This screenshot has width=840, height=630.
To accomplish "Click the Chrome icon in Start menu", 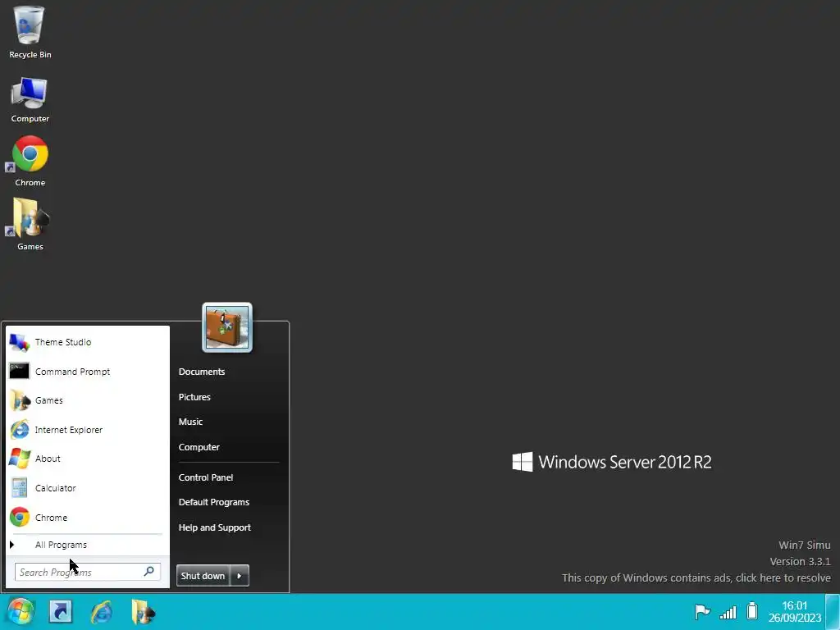I will coord(20,518).
